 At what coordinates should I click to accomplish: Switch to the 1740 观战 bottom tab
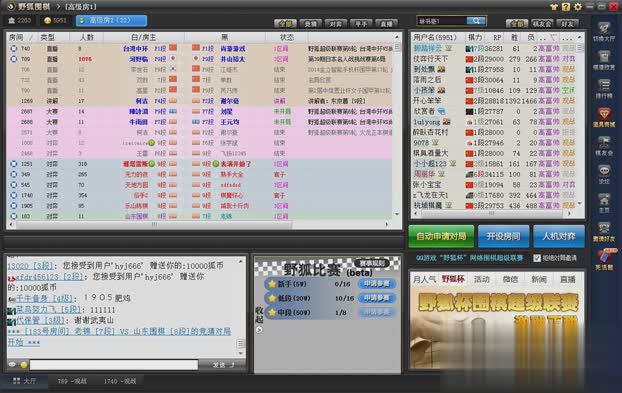(120, 381)
